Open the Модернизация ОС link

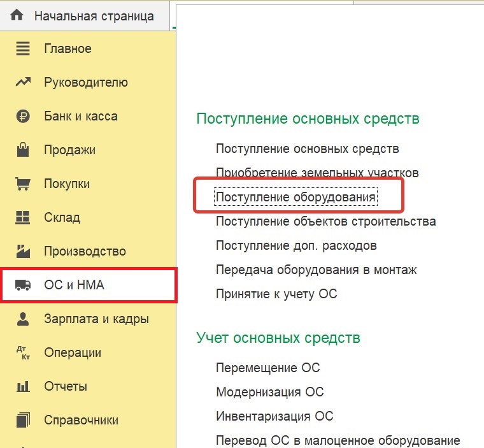(x=270, y=392)
